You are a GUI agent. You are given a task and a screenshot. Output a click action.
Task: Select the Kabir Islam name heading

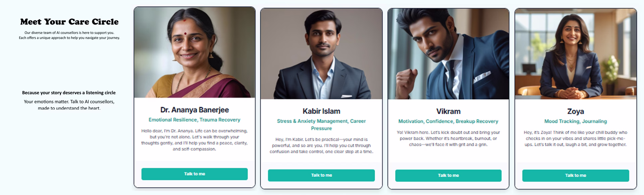(321, 111)
